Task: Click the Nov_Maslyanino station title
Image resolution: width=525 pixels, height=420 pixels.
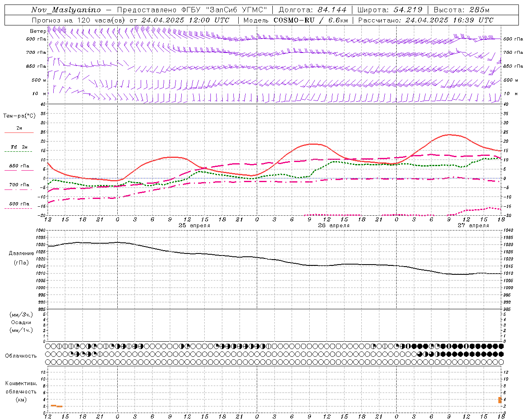Action: tap(66, 10)
